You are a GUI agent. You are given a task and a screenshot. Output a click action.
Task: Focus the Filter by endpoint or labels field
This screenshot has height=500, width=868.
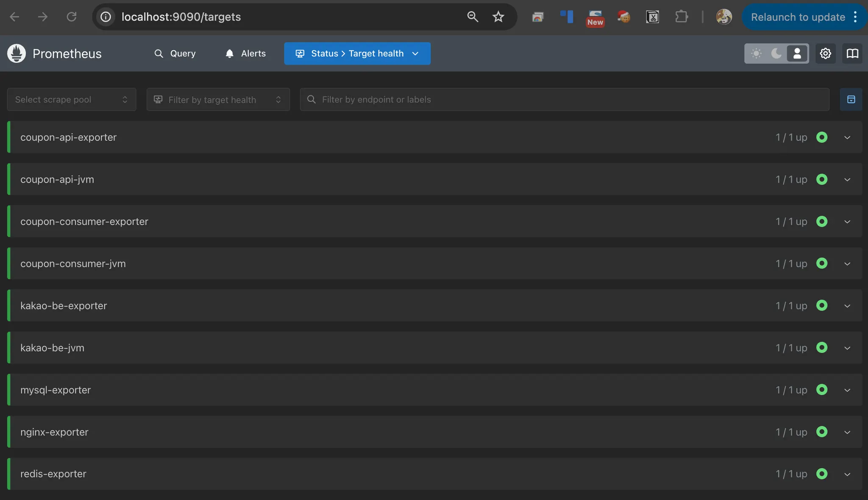tap(564, 100)
